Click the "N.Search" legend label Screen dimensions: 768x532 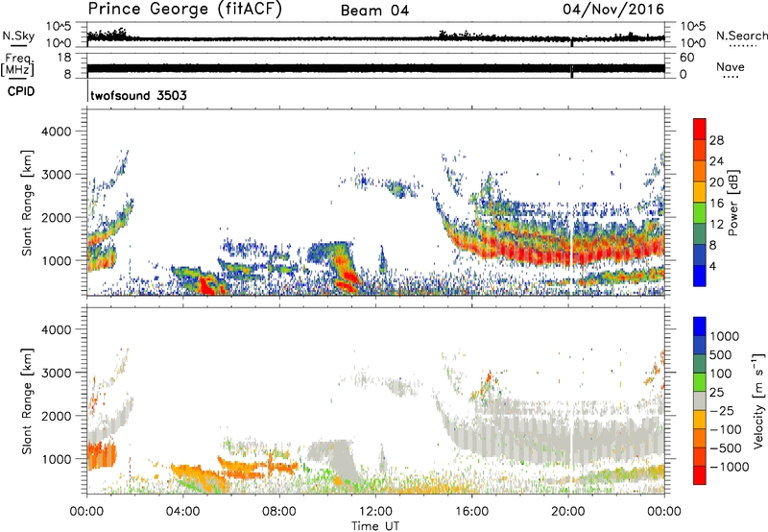[x=741, y=36]
